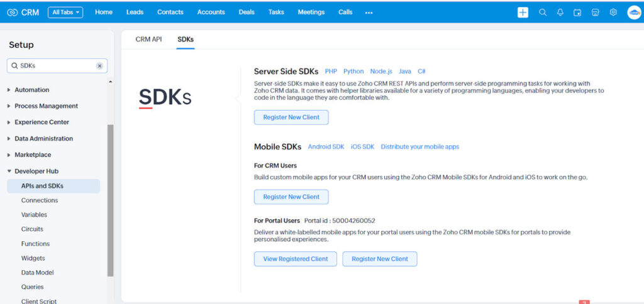
Task: Select the SDKs tab
Action: click(186, 40)
